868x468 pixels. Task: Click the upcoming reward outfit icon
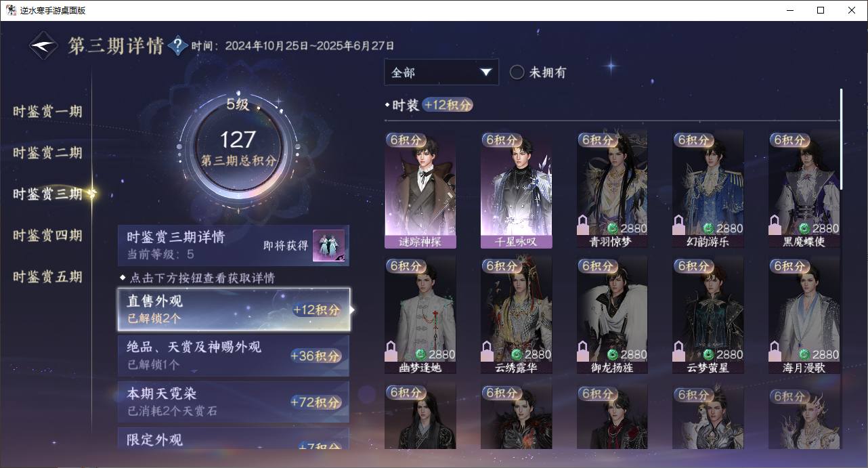[x=328, y=246]
